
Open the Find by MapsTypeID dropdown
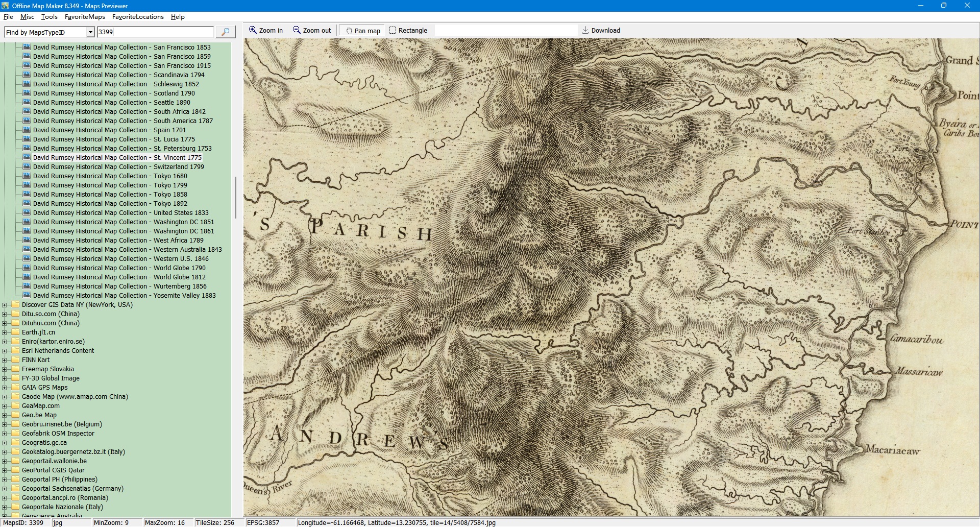[x=90, y=32]
